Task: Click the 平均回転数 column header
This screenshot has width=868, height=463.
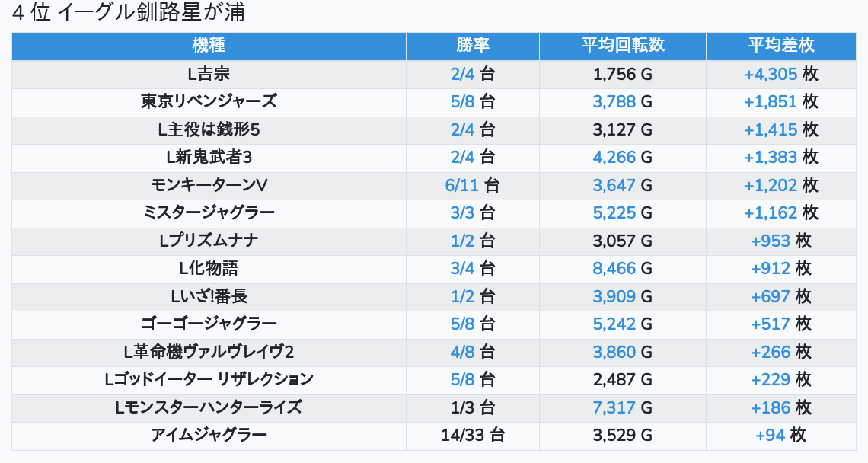Action: click(622, 46)
